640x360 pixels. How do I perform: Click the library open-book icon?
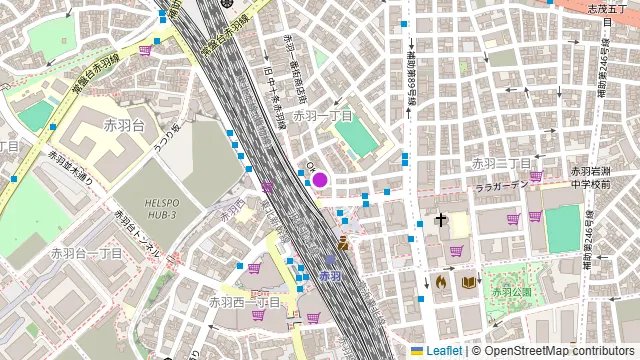pyautogui.click(x=469, y=282)
